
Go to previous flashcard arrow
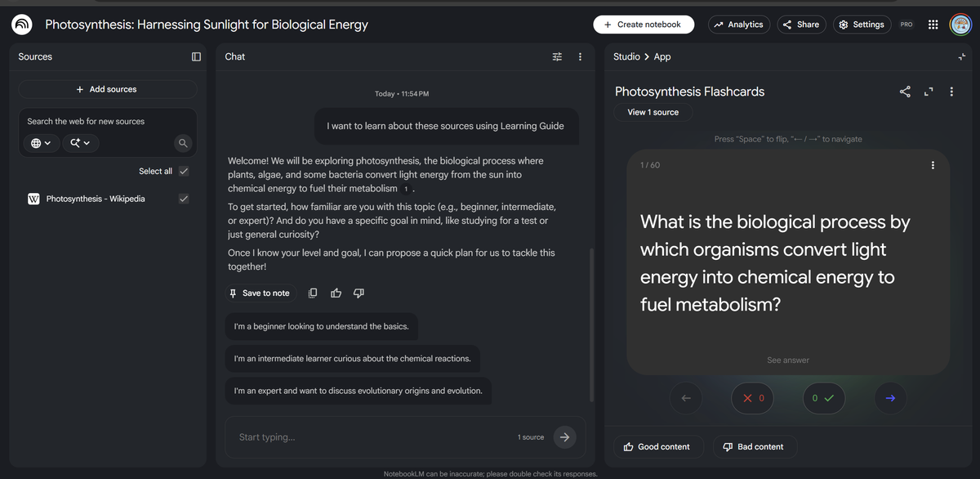click(x=686, y=398)
